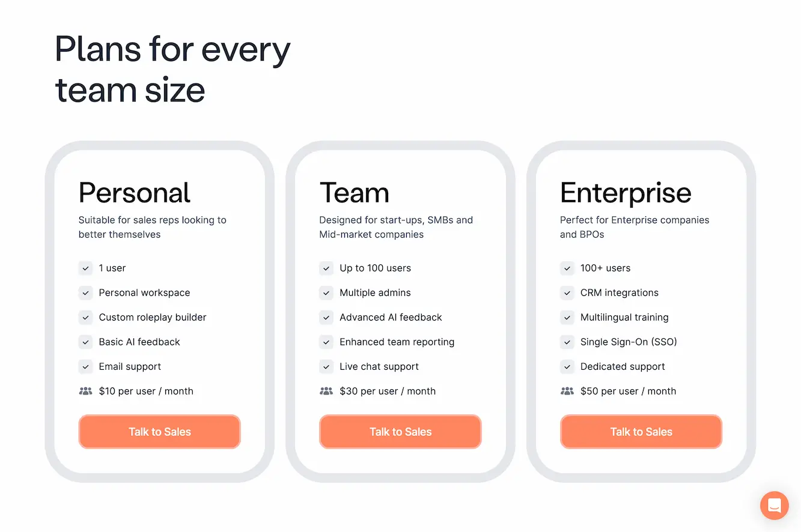Image resolution: width=801 pixels, height=532 pixels.
Task: Select the Team plan's 'Talk to Sales' button
Action: click(x=400, y=431)
